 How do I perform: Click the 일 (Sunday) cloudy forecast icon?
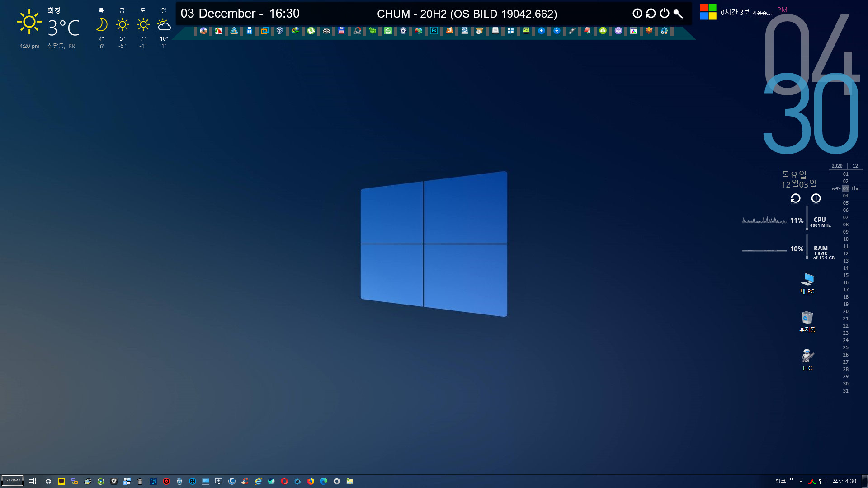point(164,24)
